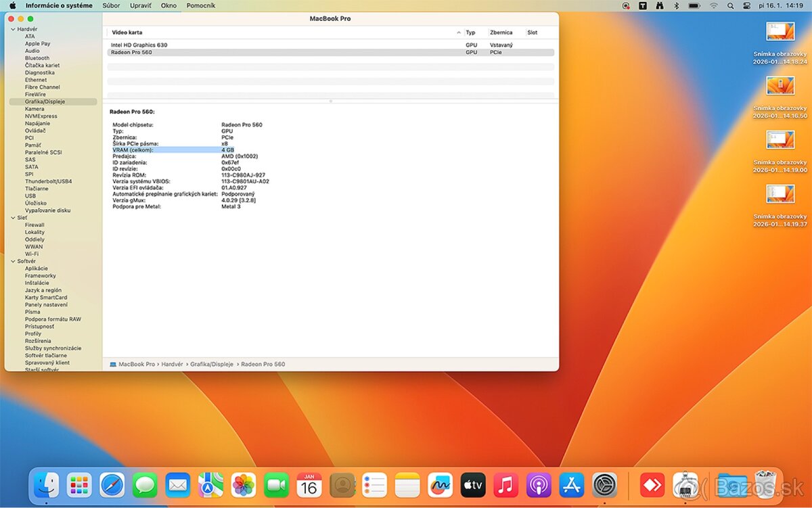Image resolution: width=812 pixels, height=508 pixels.
Task: Select the Snímka obrazovky thumbnail on the desktop
Action: coord(780,31)
